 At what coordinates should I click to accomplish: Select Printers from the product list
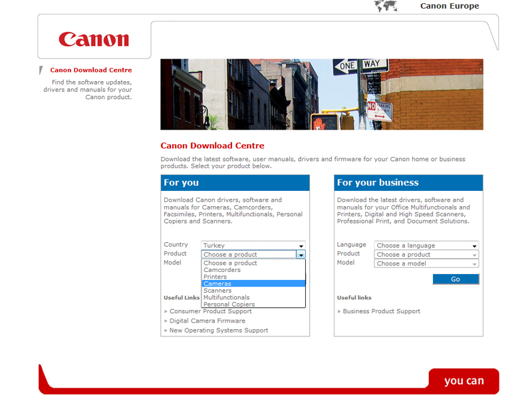click(215, 277)
